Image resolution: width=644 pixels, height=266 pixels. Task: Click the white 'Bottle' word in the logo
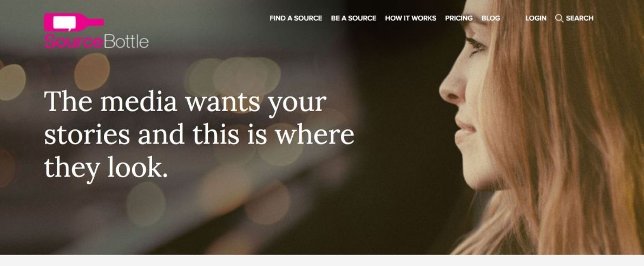pos(126,42)
